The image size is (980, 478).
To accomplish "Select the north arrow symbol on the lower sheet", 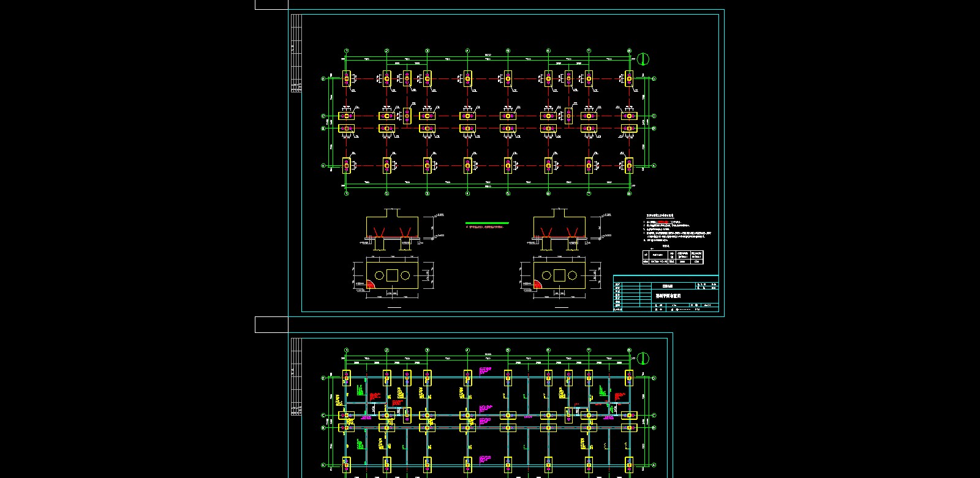I will pyautogui.click(x=643, y=358).
